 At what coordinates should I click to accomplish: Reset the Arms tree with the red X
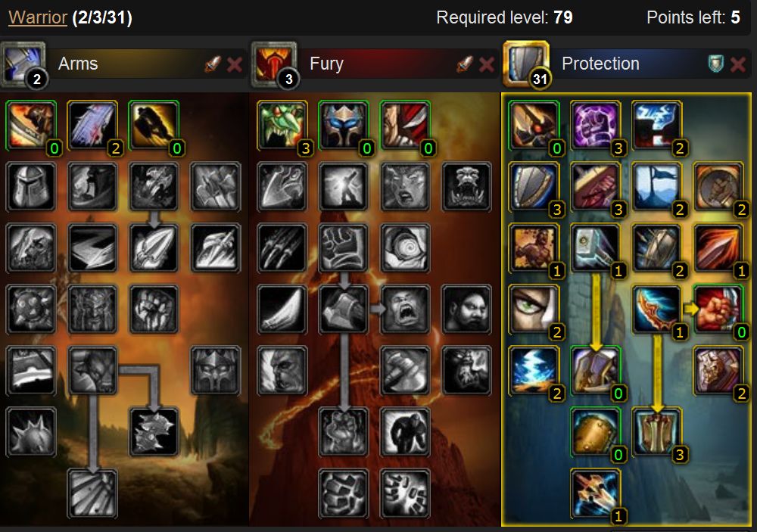pos(235,64)
